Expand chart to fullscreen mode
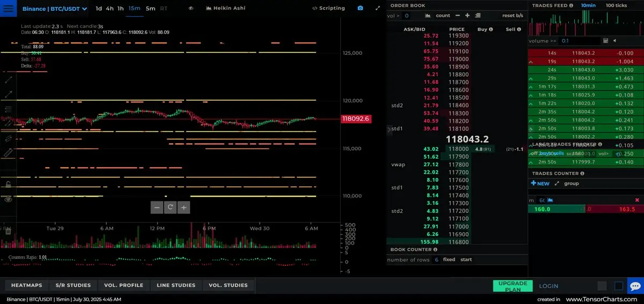This screenshot has height=304, width=644. click(378, 9)
